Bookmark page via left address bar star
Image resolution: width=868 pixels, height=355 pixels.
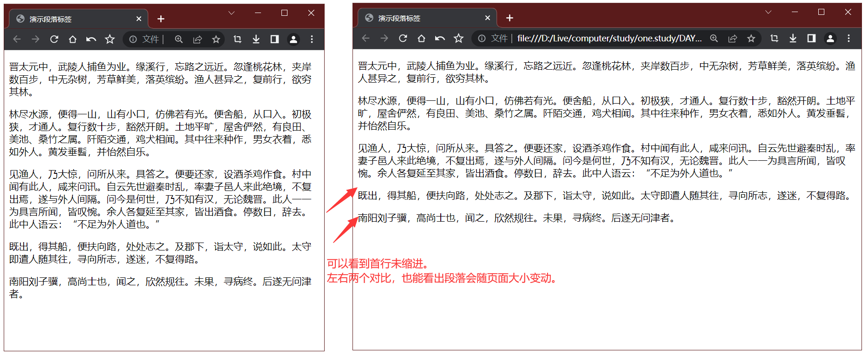[x=216, y=39]
